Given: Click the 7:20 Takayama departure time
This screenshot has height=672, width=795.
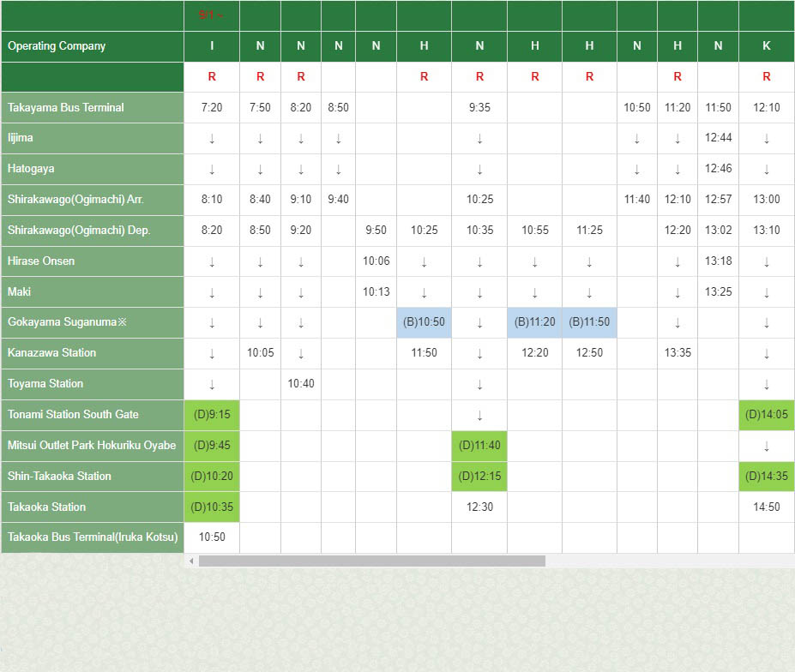Looking at the screenshot, I should coord(212,108).
